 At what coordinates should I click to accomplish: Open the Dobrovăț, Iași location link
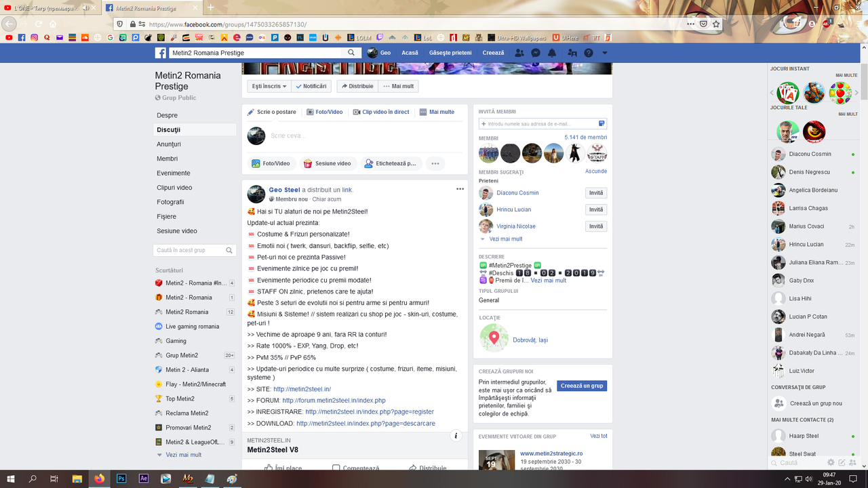click(x=530, y=340)
